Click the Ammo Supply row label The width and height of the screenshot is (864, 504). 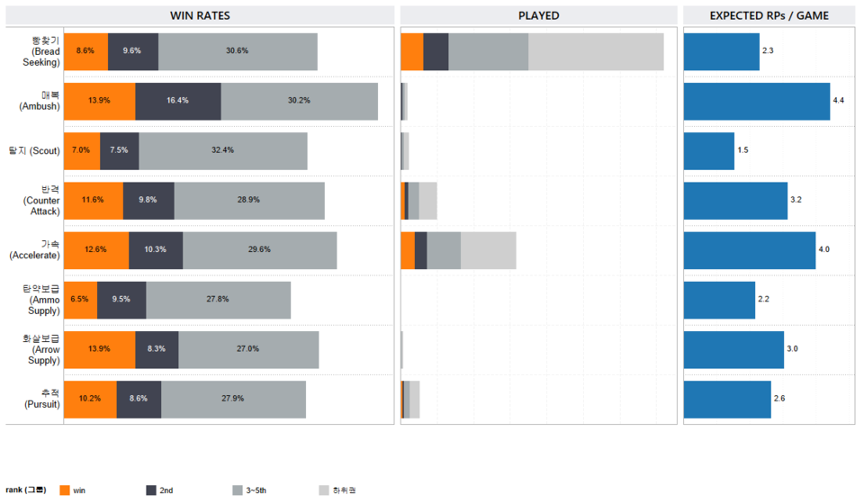40,299
